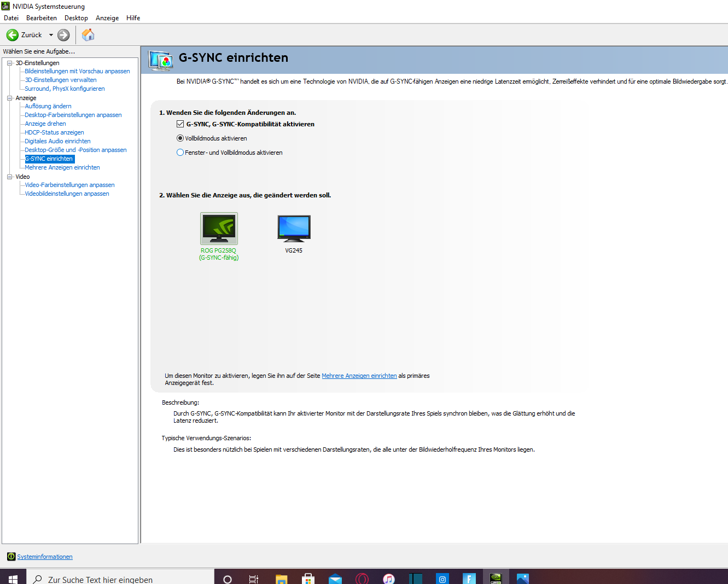The width and height of the screenshot is (728, 584).
Task: Select the VG245 monitor
Action: pos(294,229)
